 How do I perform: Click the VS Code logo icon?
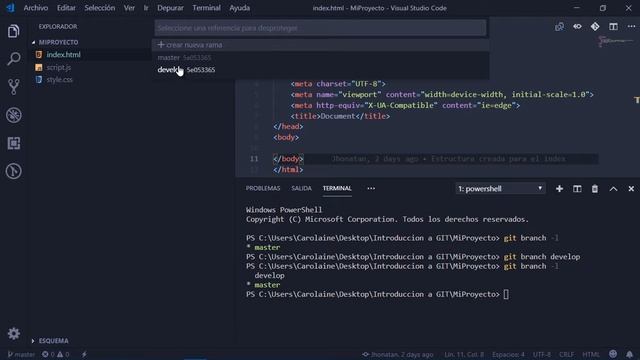[x=10, y=8]
